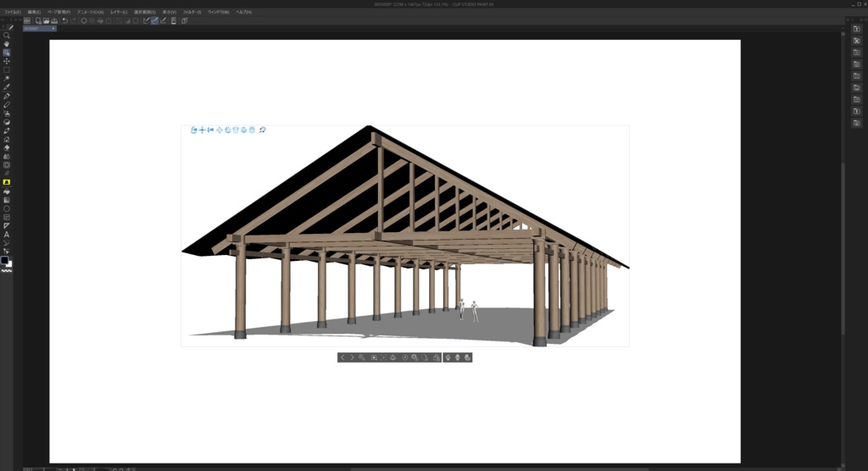The width and height of the screenshot is (868, 471).
Task: Select the Text tool (A icon)
Action: (x=7, y=235)
